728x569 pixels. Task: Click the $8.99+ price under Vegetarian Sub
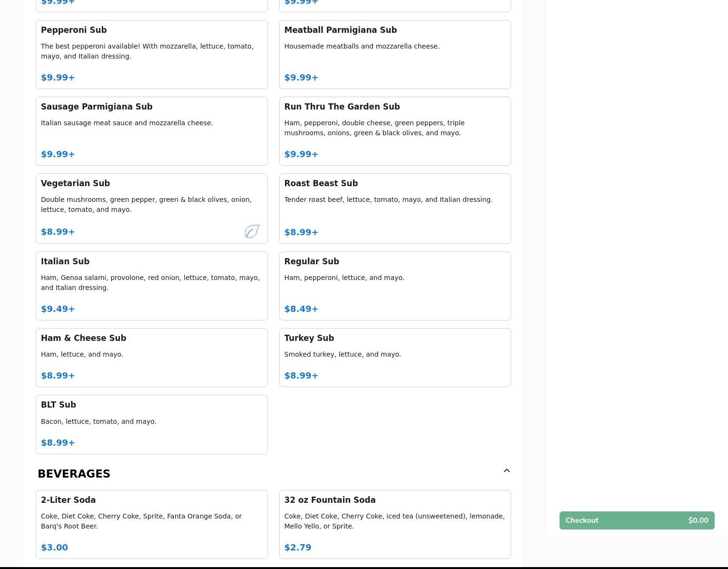point(58,232)
